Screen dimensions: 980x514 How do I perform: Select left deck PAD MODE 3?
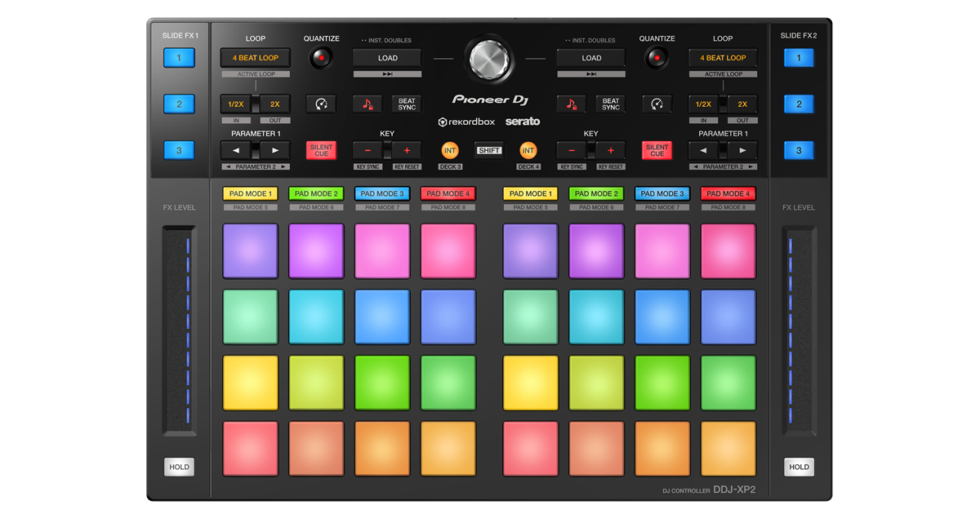(382, 194)
